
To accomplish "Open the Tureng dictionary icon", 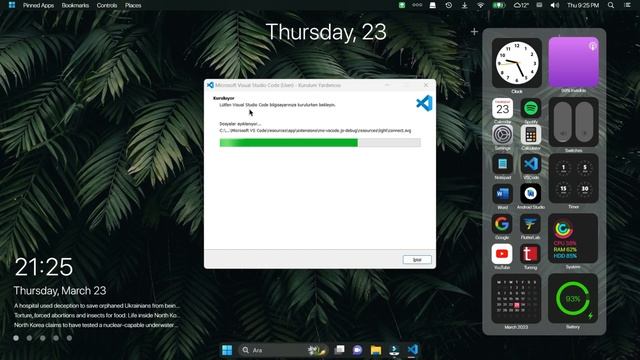I will pos(530,254).
